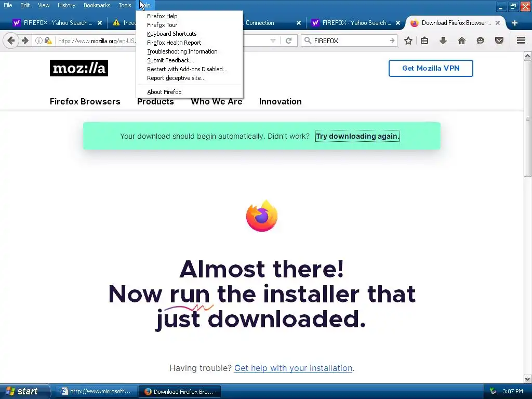Open the Tools menu

[x=125, y=5]
